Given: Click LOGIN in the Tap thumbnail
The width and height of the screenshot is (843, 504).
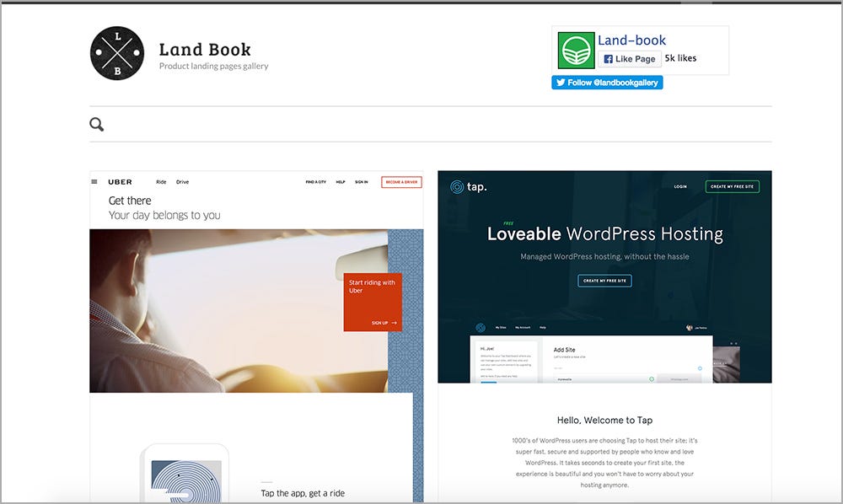Looking at the screenshot, I should (680, 186).
